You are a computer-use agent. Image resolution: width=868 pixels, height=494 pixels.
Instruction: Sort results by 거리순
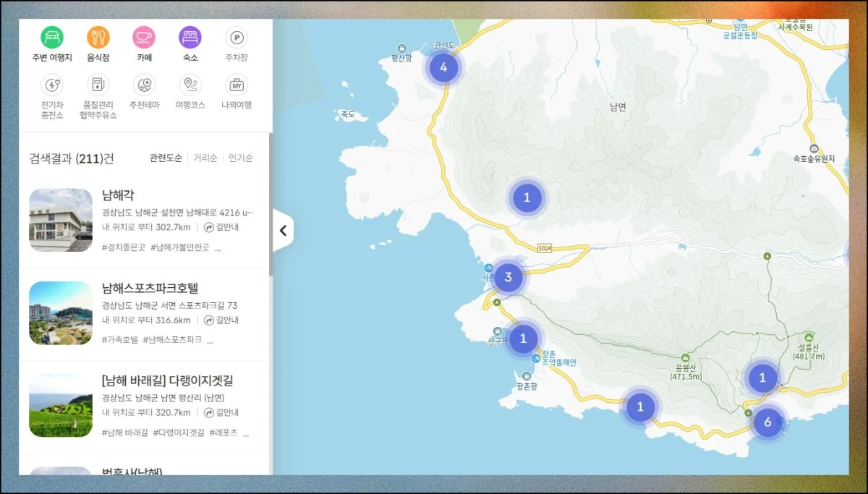[x=205, y=158]
